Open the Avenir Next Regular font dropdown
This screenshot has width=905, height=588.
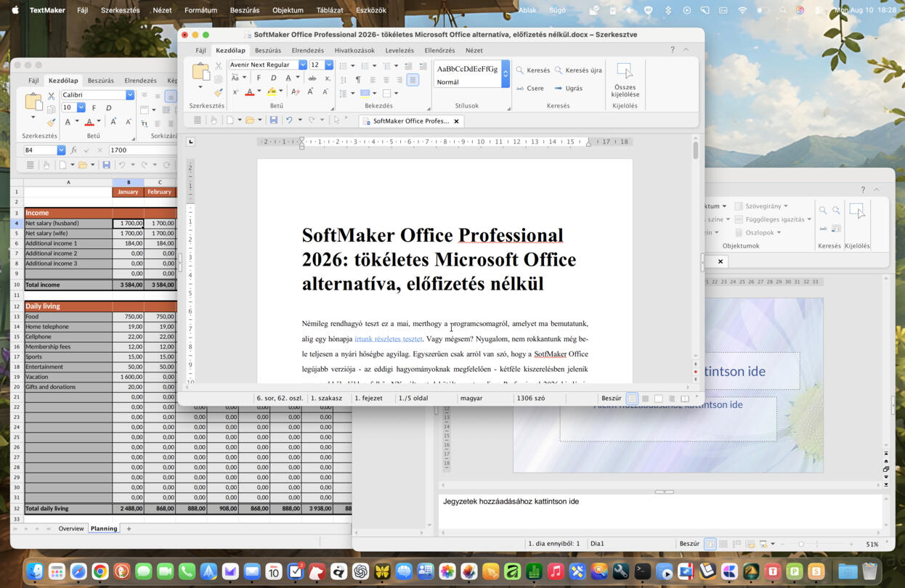303,65
